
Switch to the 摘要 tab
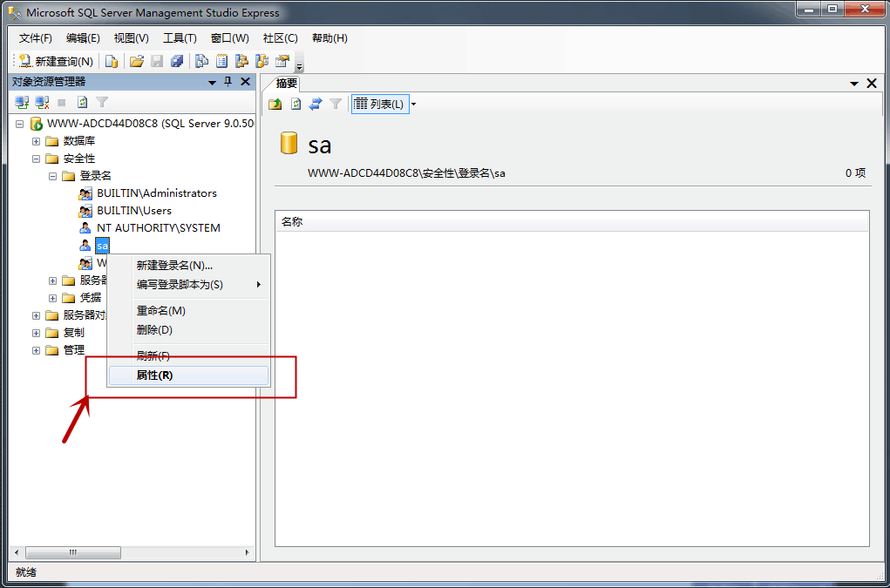click(x=287, y=84)
